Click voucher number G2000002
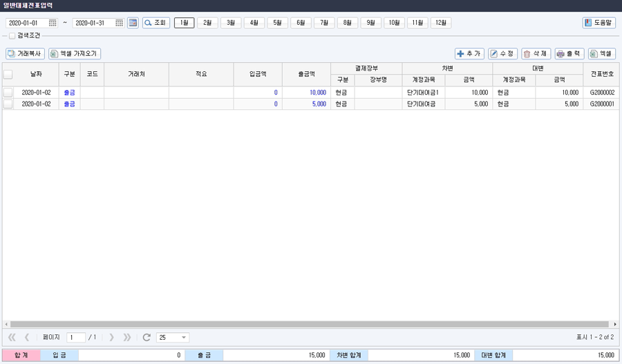The image size is (622, 364). pos(602,93)
